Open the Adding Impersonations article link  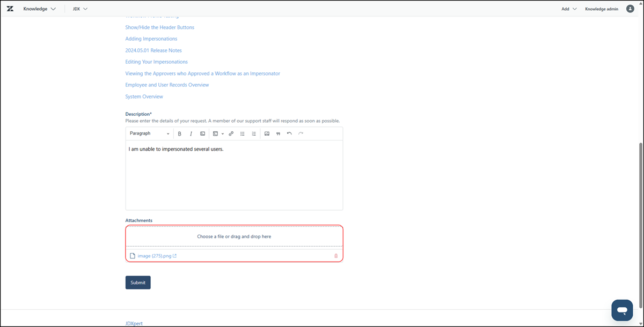151,39
